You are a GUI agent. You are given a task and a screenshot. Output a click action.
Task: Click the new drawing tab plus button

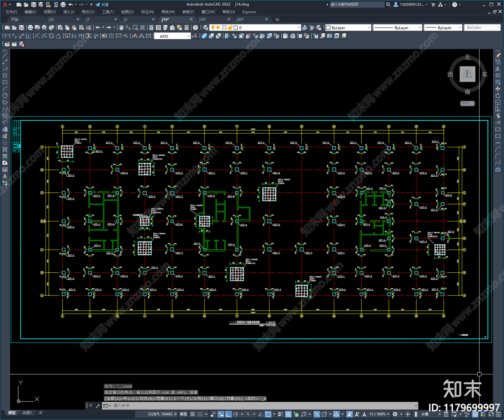click(x=277, y=20)
